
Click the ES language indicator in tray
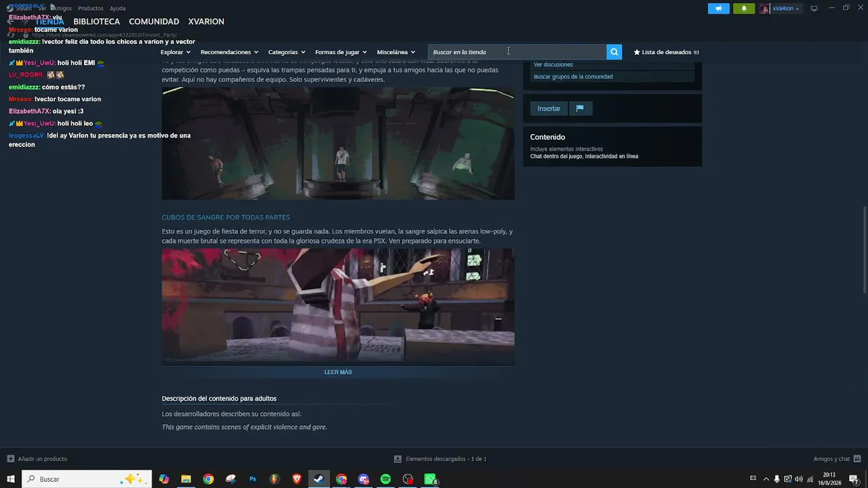click(753, 479)
